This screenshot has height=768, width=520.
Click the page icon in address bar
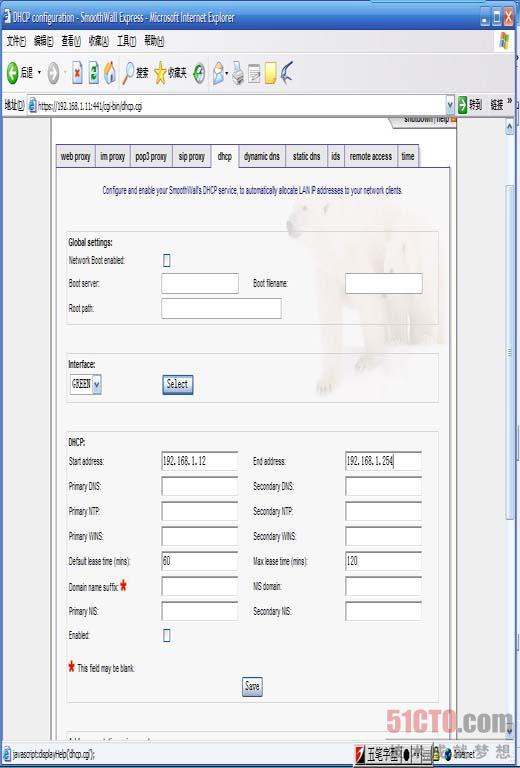click(x=32, y=105)
